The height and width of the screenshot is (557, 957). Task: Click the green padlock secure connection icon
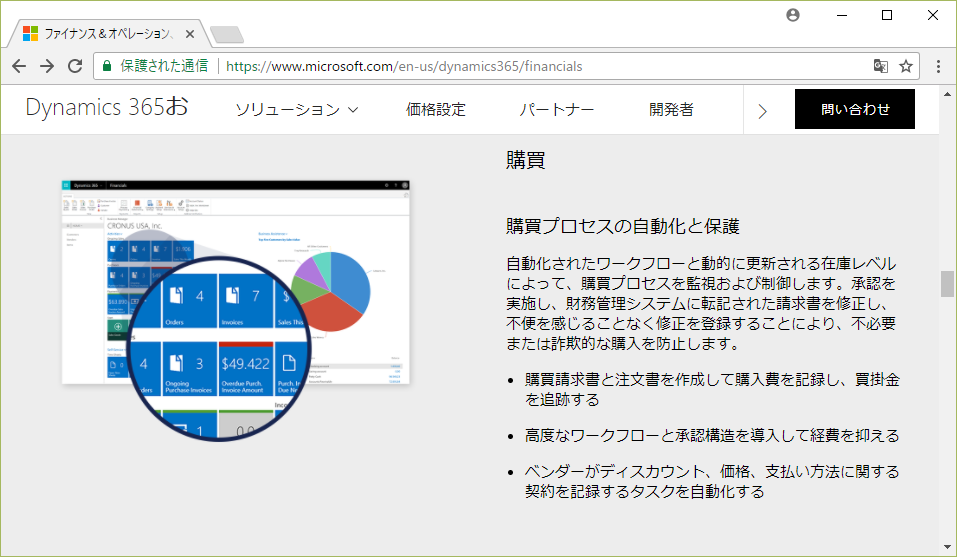click(107, 66)
